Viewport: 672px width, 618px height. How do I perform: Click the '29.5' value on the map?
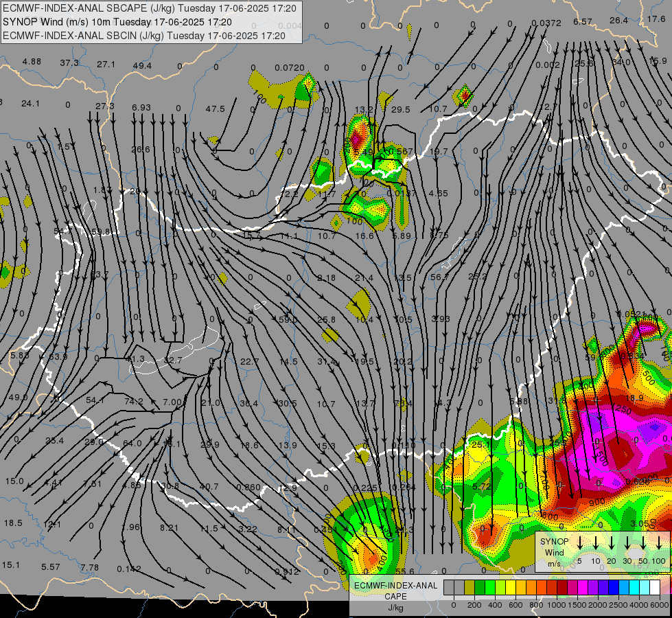[x=401, y=110]
